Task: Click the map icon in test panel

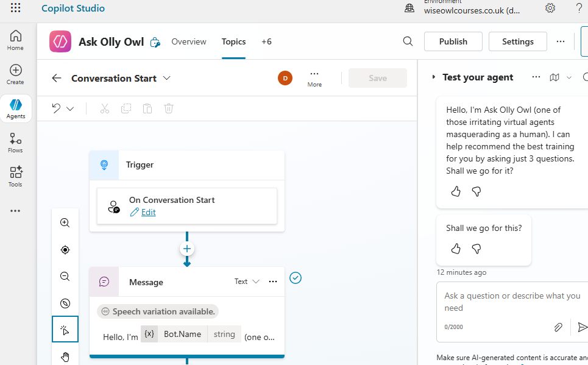Action: pyautogui.click(x=554, y=77)
